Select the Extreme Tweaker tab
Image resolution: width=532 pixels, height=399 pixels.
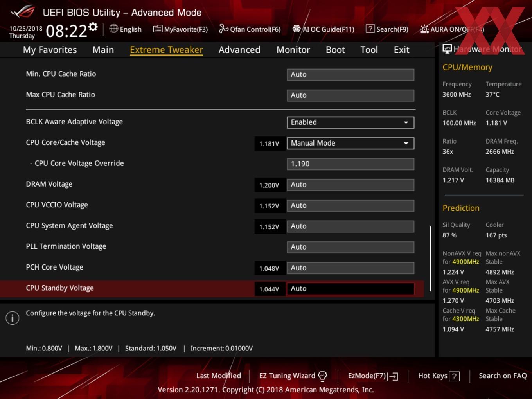tap(166, 50)
